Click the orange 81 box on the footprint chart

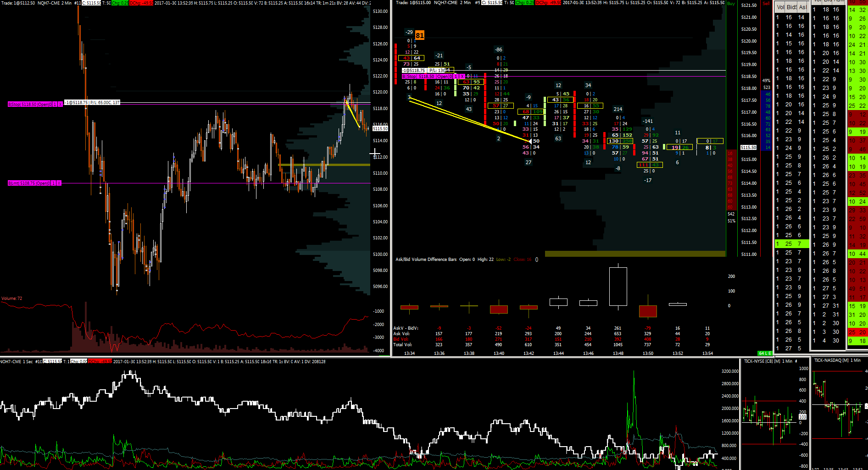coord(420,35)
